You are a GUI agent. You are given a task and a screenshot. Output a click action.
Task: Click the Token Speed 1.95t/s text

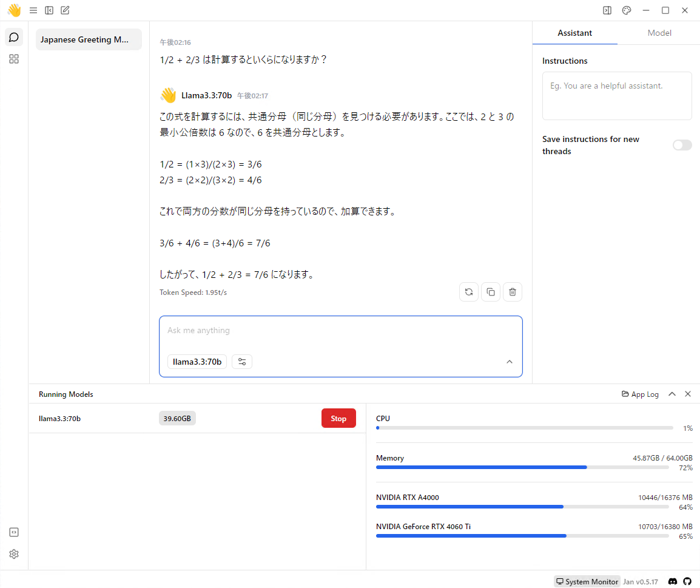coord(194,292)
